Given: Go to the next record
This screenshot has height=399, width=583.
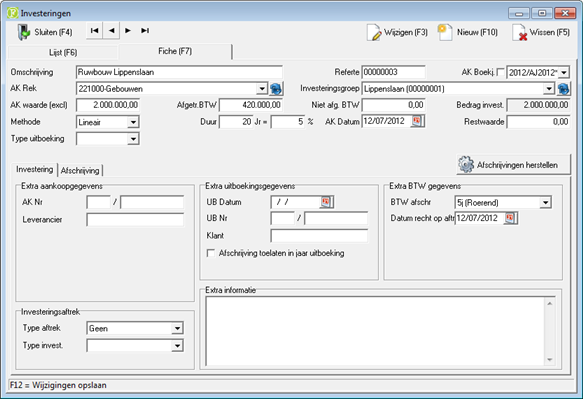Looking at the screenshot, I should 128,30.
